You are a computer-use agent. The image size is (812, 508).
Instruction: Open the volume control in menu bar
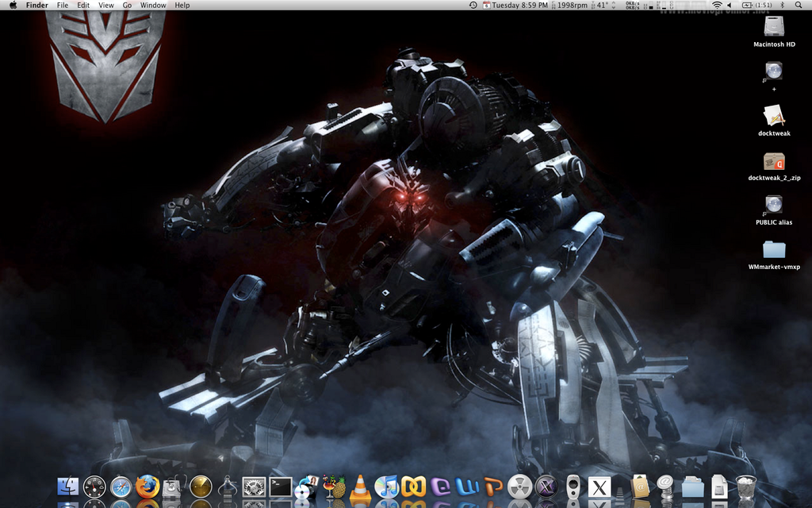(730, 6)
